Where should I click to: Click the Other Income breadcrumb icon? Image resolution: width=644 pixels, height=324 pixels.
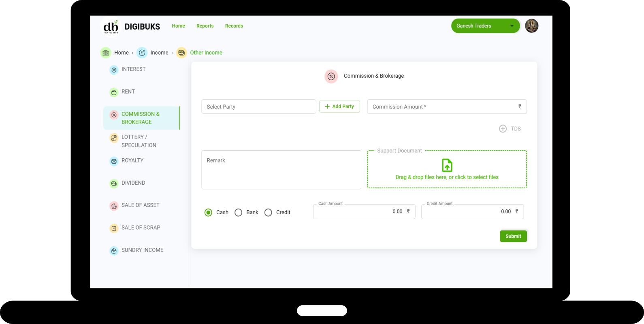[181, 53]
